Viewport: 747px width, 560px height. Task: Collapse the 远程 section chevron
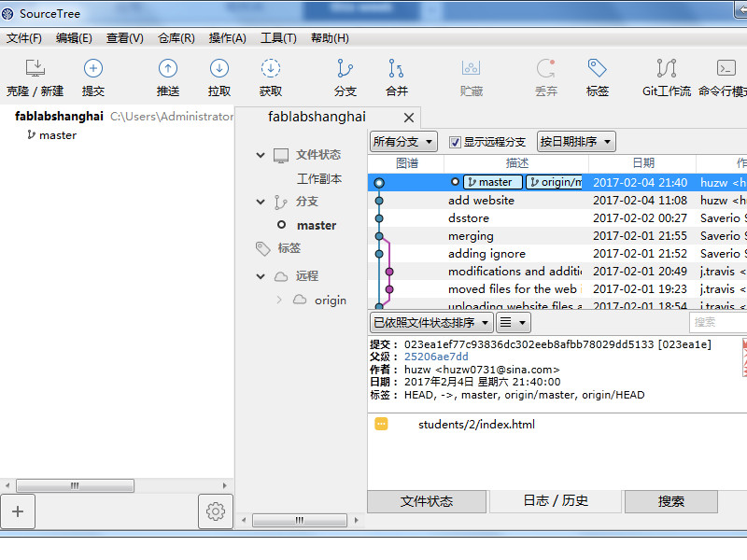pyautogui.click(x=261, y=275)
